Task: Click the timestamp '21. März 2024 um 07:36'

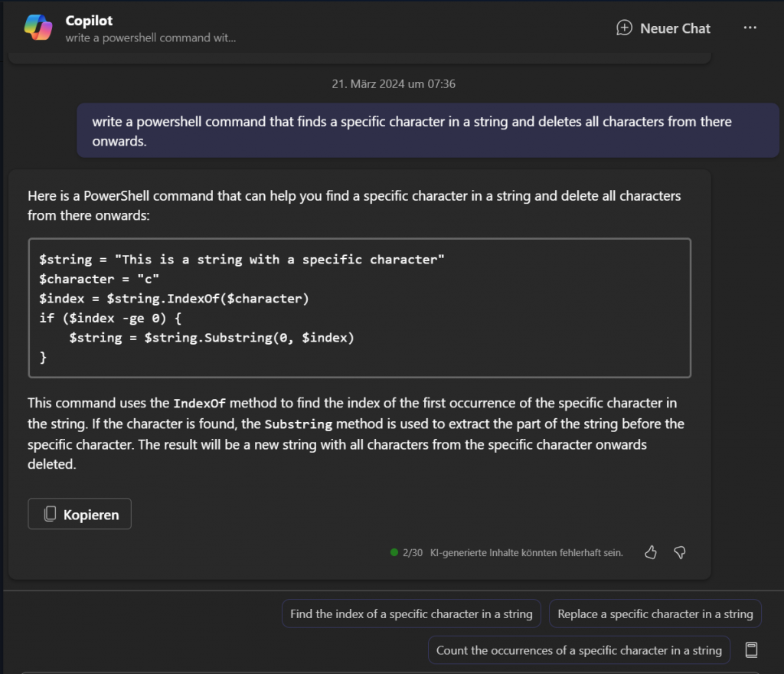Action: tap(393, 84)
